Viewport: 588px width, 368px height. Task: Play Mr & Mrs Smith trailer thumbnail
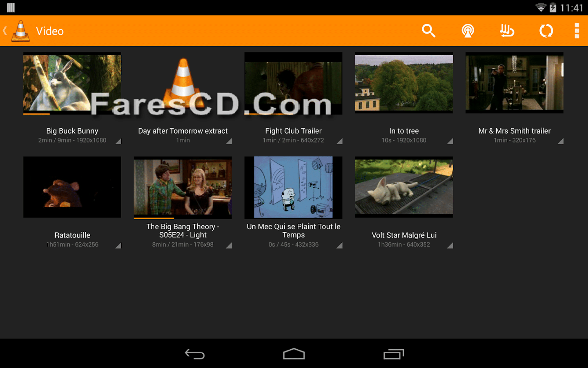(514, 83)
